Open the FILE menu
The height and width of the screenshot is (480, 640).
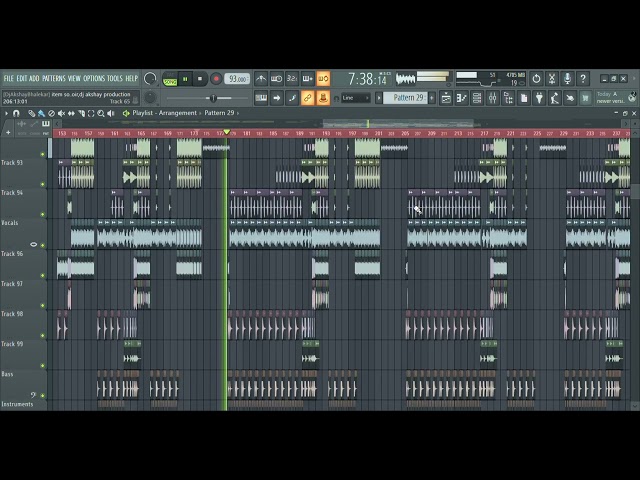[9, 78]
